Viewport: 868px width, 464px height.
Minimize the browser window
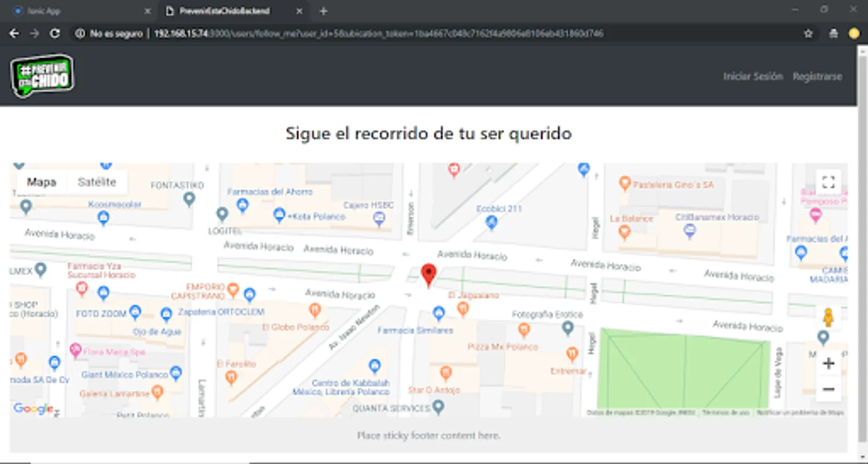pyautogui.click(x=795, y=10)
